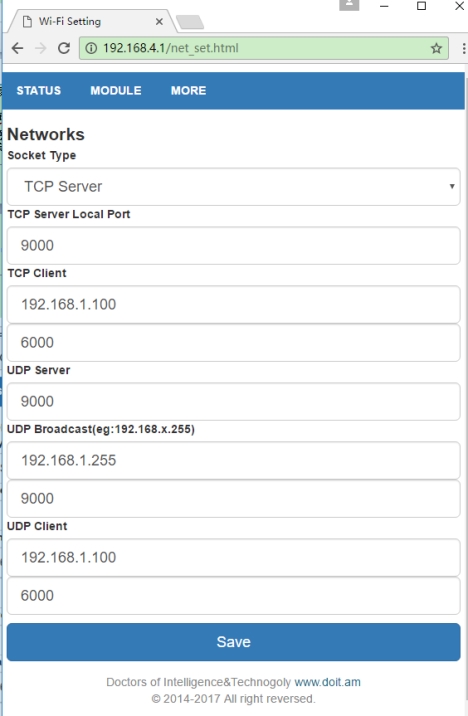Go back with the browser back arrow
The width and height of the screenshot is (468, 716).
pyautogui.click(x=17, y=48)
